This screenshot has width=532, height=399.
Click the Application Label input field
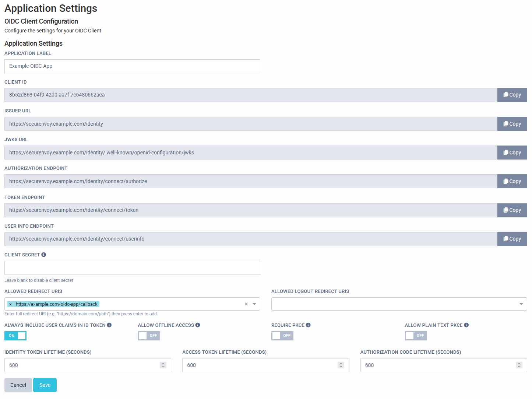coord(132,66)
